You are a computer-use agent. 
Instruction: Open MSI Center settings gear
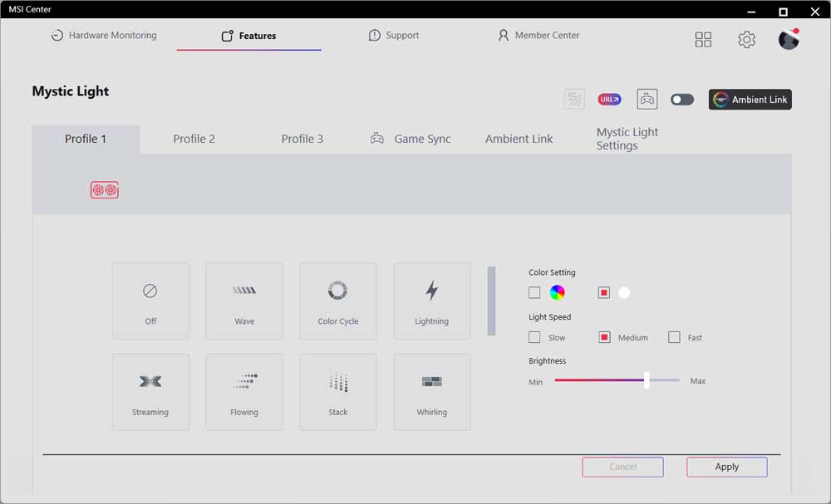click(747, 40)
